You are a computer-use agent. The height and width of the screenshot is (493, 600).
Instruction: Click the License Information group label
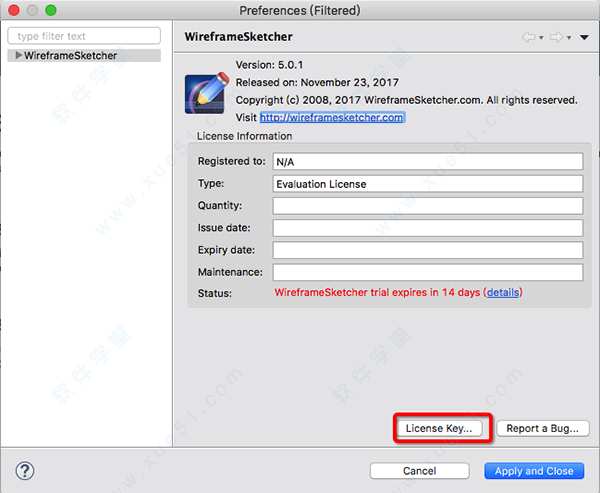click(244, 136)
